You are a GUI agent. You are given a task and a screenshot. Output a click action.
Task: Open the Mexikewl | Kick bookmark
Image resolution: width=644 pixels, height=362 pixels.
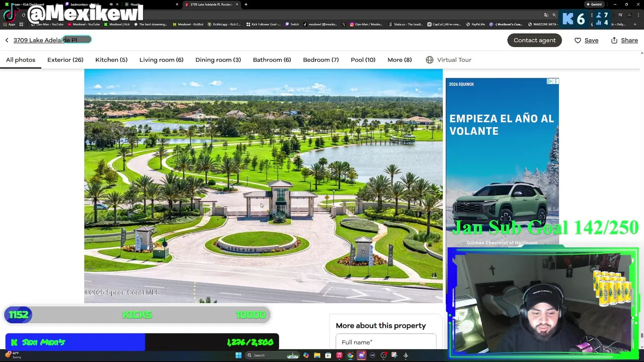click(117, 24)
